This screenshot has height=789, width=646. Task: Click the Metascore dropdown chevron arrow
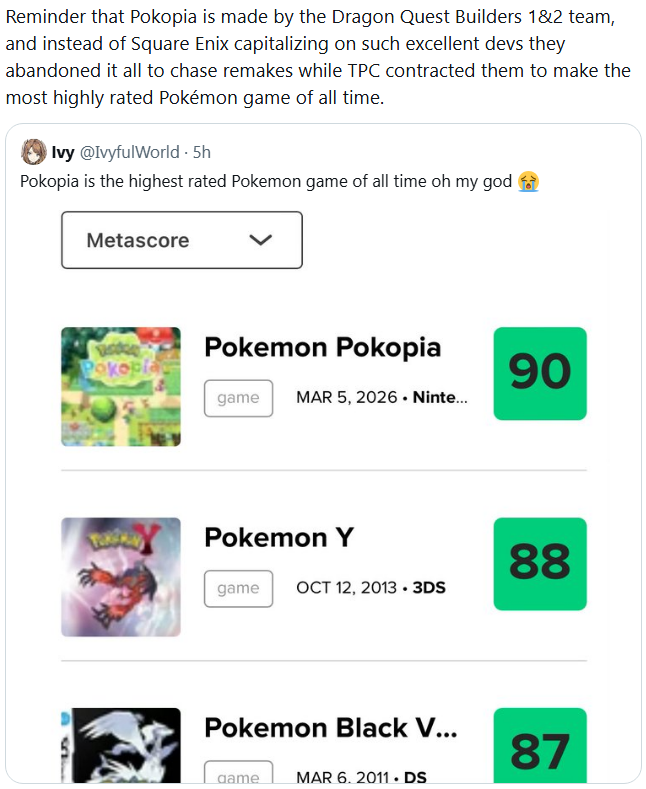point(260,240)
